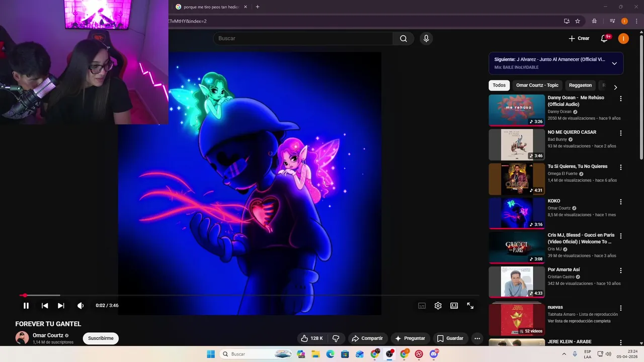Show more filter chips with arrow
Screen dimensions: 644x362
[615, 87]
